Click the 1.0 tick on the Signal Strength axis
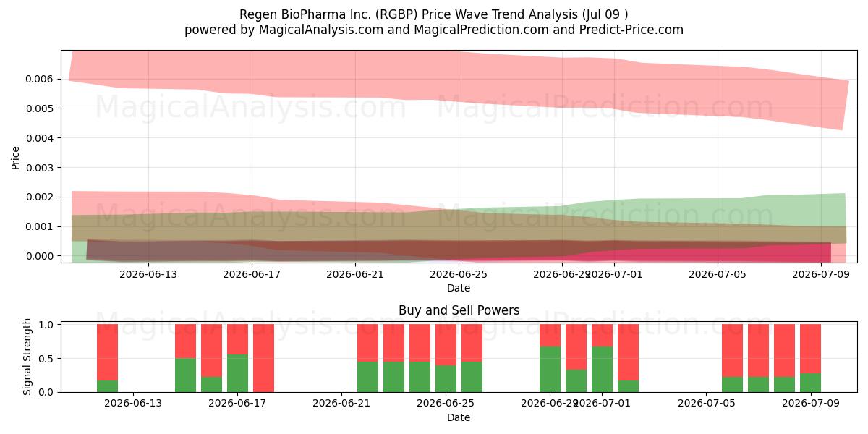 (47, 325)
